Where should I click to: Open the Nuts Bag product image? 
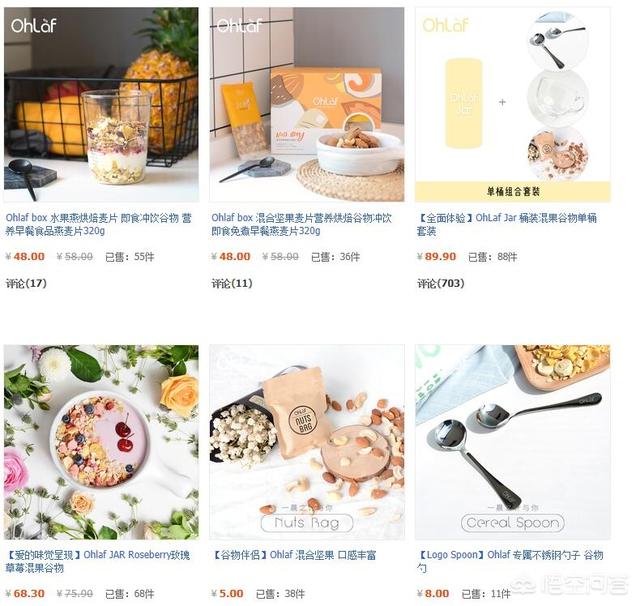[307, 442]
